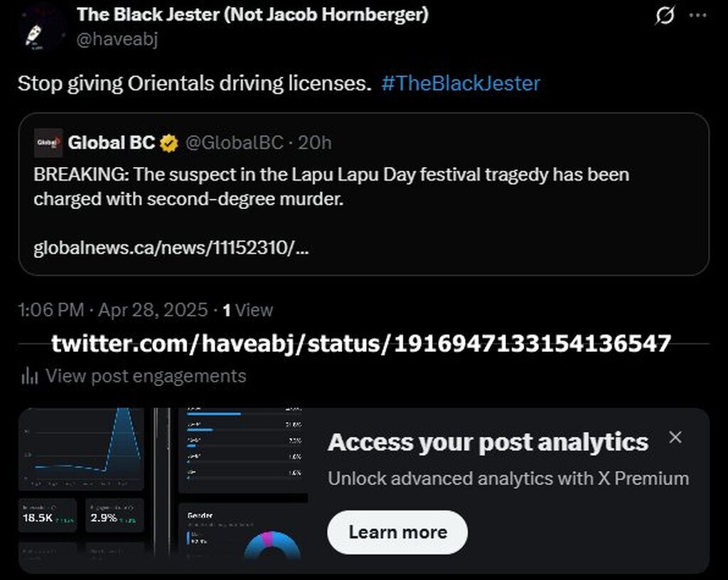
Task: Click the 20h quoted post timestamp
Action: point(315,143)
